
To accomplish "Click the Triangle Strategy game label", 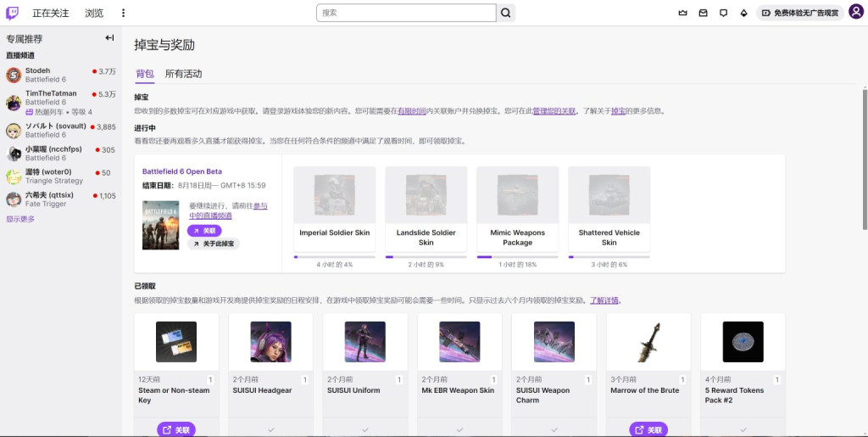I will (54, 181).
